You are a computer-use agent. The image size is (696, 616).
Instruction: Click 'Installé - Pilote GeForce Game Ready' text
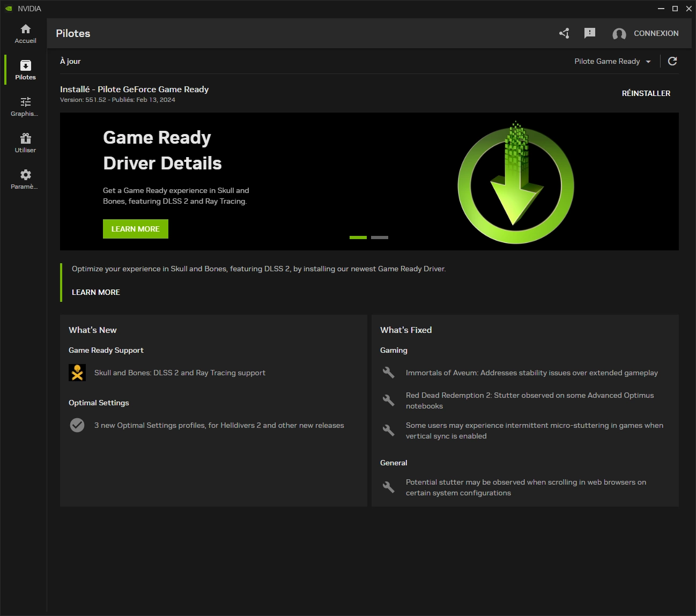tap(135, 89)
